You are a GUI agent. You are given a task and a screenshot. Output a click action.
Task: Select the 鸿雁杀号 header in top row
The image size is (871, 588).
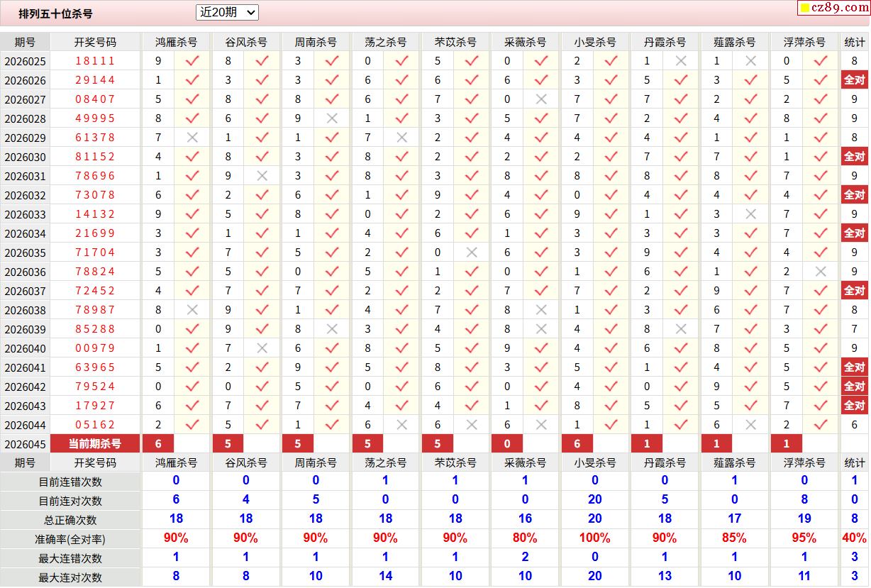[x=176, y=42]
